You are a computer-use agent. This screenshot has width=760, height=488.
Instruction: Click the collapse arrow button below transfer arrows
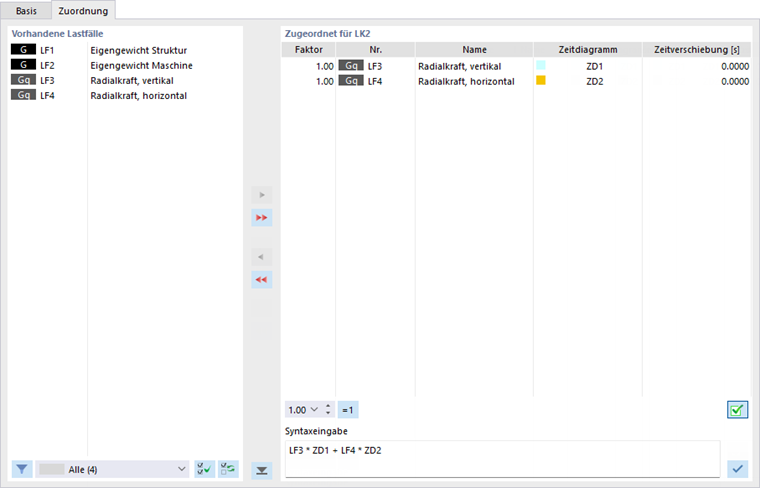tap(262, 471)
